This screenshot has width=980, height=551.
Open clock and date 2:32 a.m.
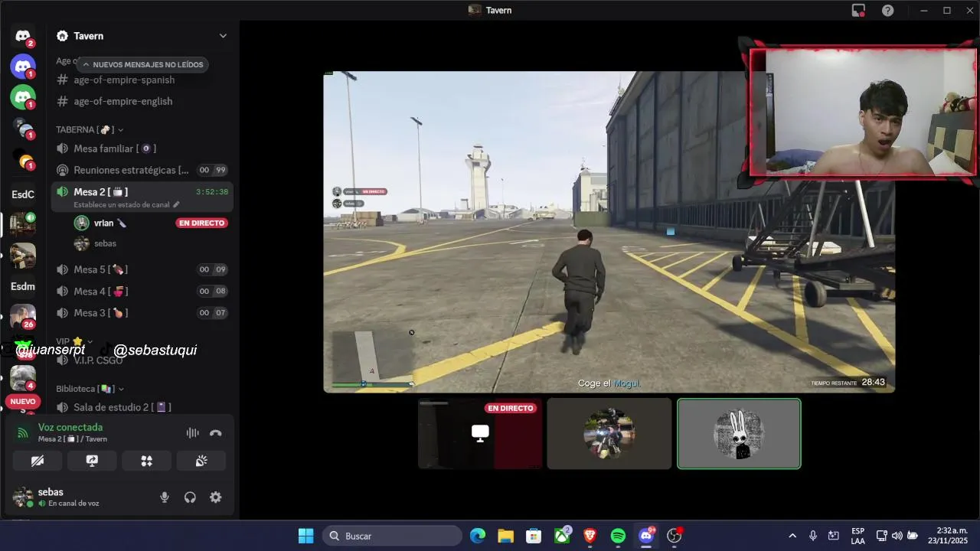[x=948, y=536]
